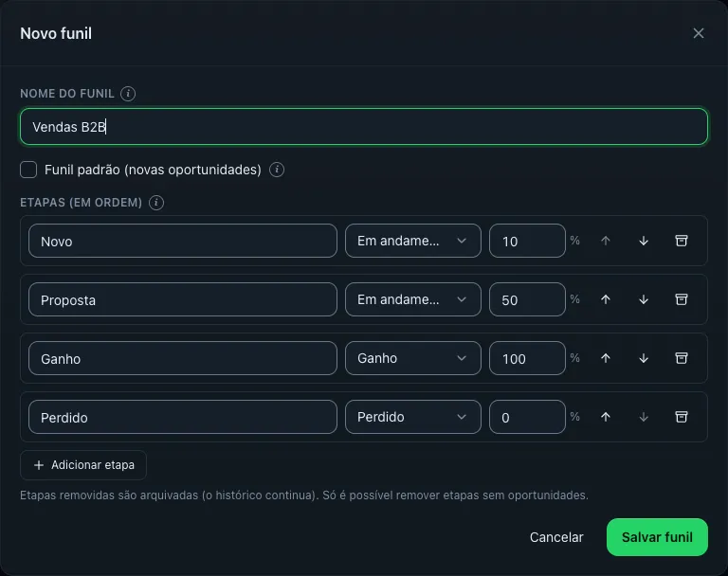Archive the Novo stage
Viewport: 728px width, 576px height.
pos(682,241)
